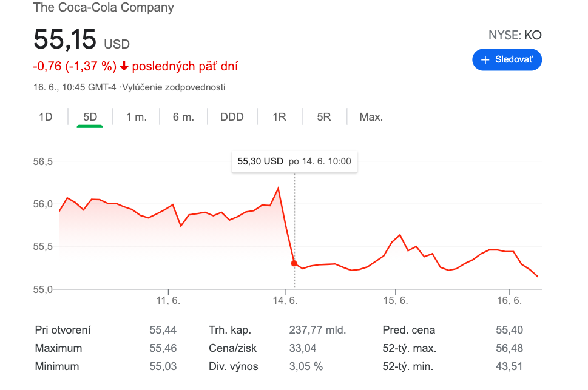Select the 1D time range tab

46,117
